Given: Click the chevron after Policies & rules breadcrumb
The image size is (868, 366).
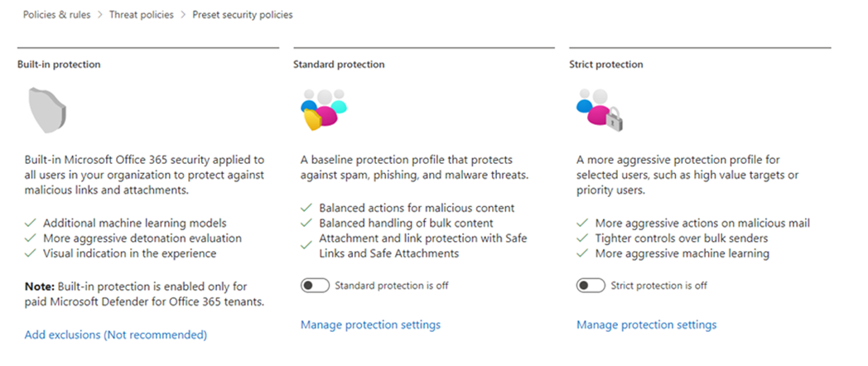Looking at the screenshot, I should click(100, 15).
